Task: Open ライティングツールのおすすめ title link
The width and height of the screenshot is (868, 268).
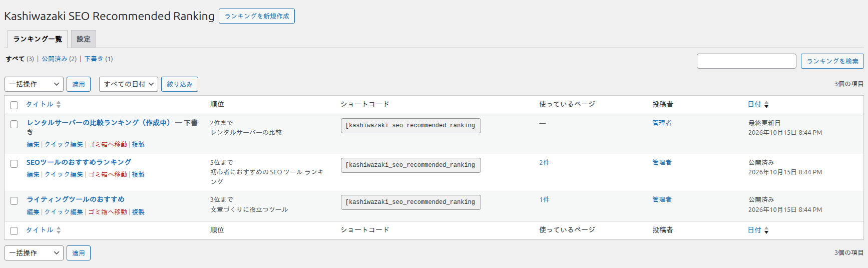Action: (76, 199)
